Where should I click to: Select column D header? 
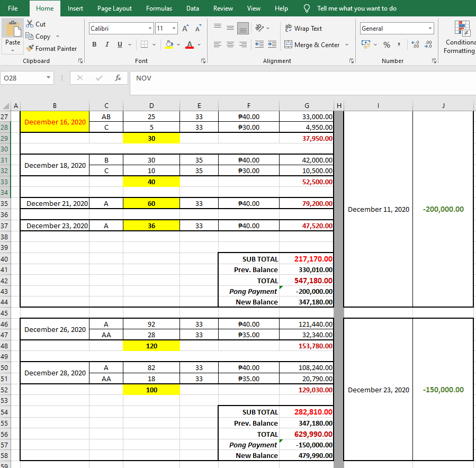click(x=151, y=106)
